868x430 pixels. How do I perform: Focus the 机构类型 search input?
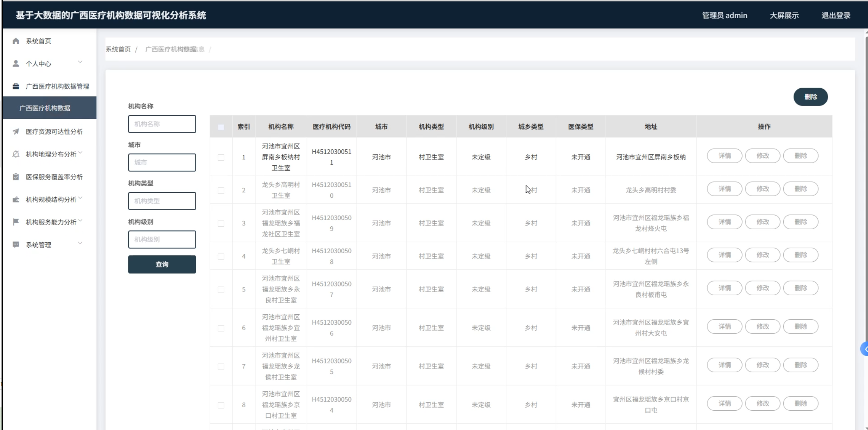162,201
